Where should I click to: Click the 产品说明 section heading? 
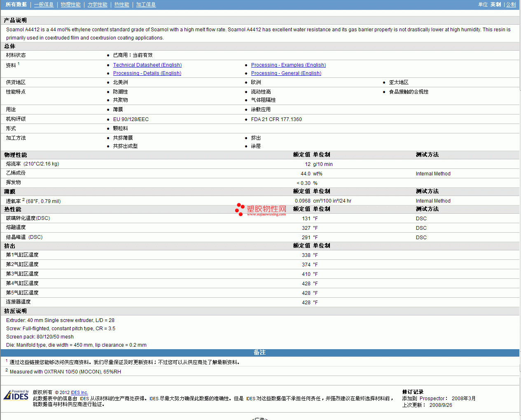[x=15, y=20]
